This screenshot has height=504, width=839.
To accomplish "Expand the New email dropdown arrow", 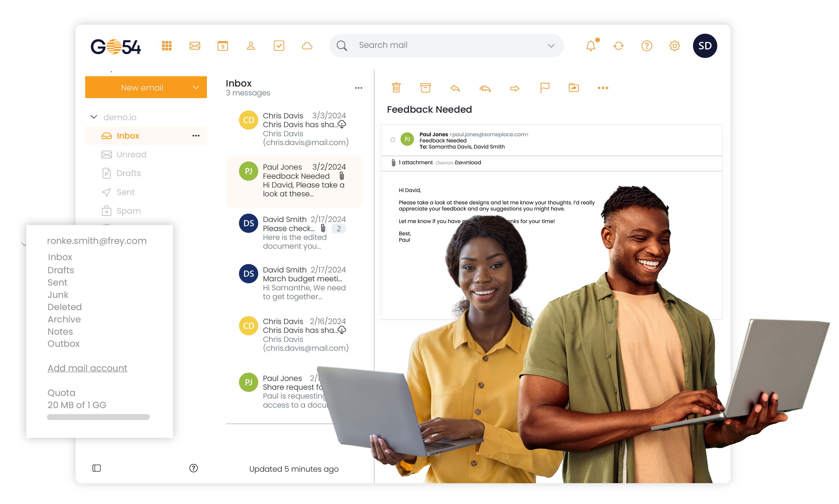I will pyautogui.click(x=196, y=87).
